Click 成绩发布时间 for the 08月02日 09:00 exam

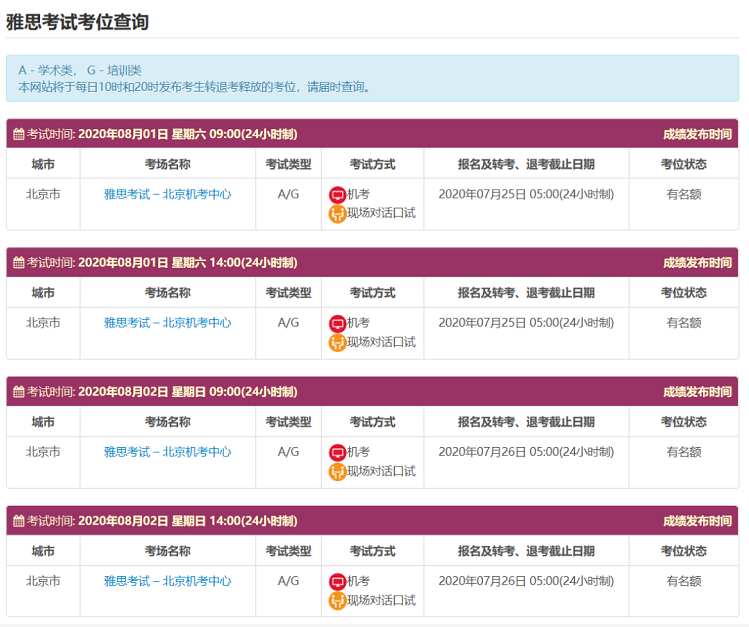(696, 392)
